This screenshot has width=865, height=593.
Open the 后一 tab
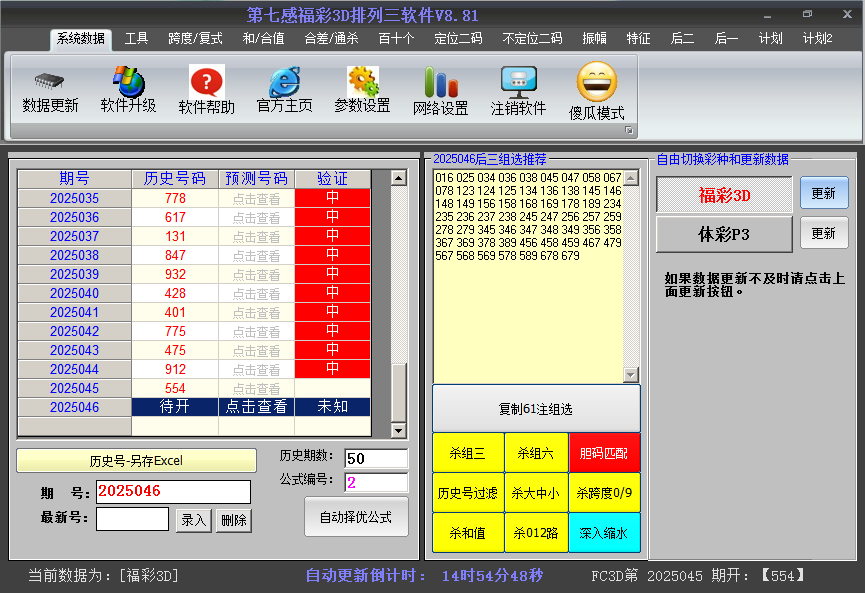click(726, 39)
